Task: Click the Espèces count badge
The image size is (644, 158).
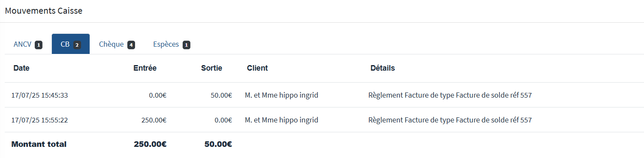Action: [187, 45]
